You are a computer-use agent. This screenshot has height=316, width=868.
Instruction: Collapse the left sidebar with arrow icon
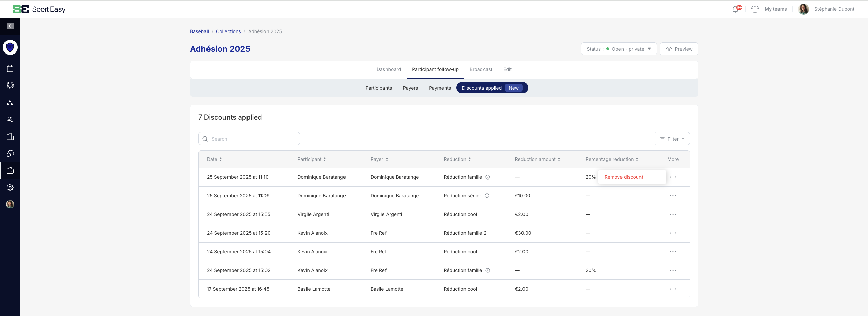[10, 26]
